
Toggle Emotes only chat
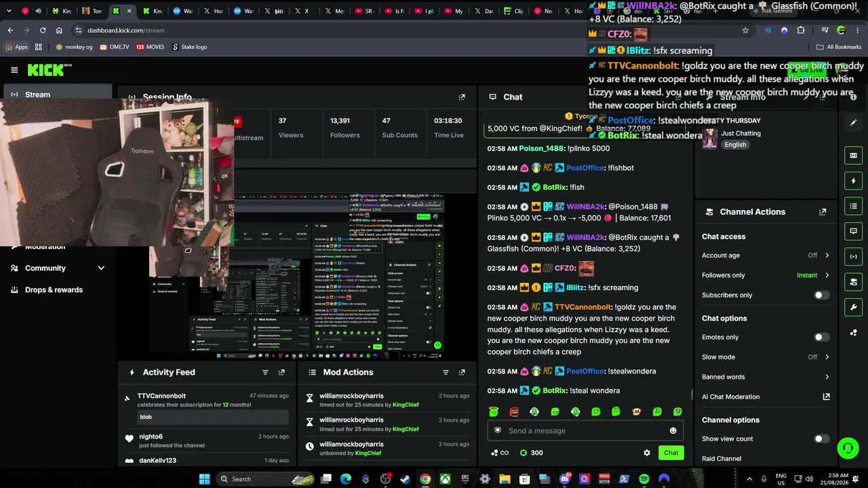(821, 338)
